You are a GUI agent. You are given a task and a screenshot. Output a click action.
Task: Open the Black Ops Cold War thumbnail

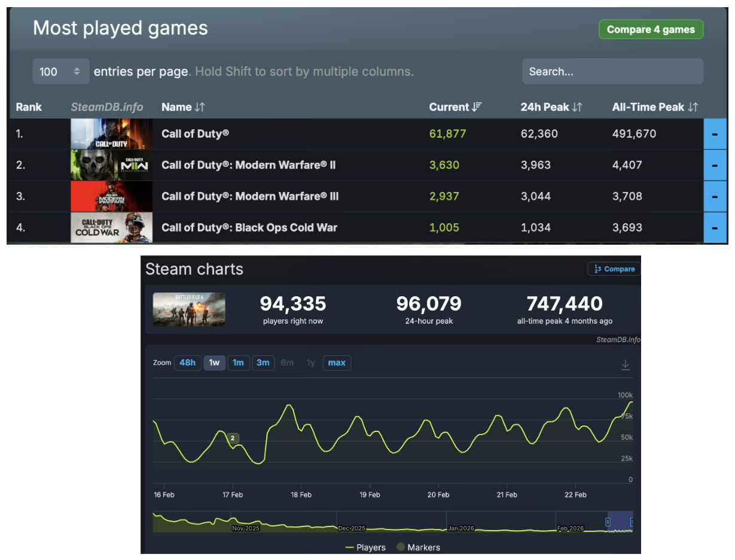(x=111, y=227)
